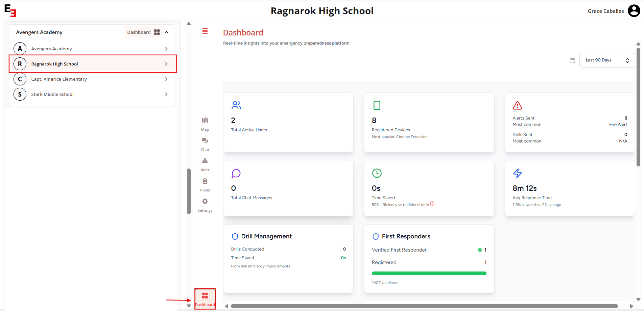Screen dimensions: 644x311
Task: Expand the Ragnarok High School row arrow
Action: (166, 64)
